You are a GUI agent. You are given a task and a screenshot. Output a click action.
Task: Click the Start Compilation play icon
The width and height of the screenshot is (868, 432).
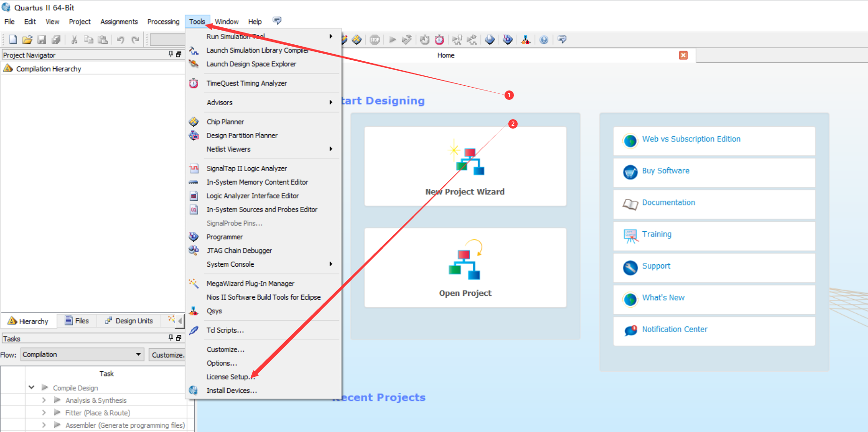coord(392,40)
